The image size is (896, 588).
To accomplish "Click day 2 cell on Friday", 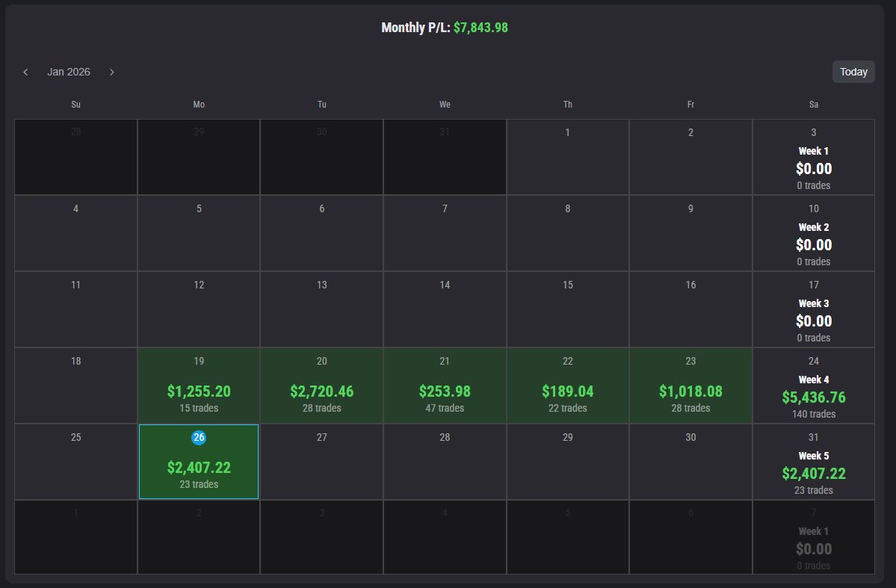I will pos(690,157).
